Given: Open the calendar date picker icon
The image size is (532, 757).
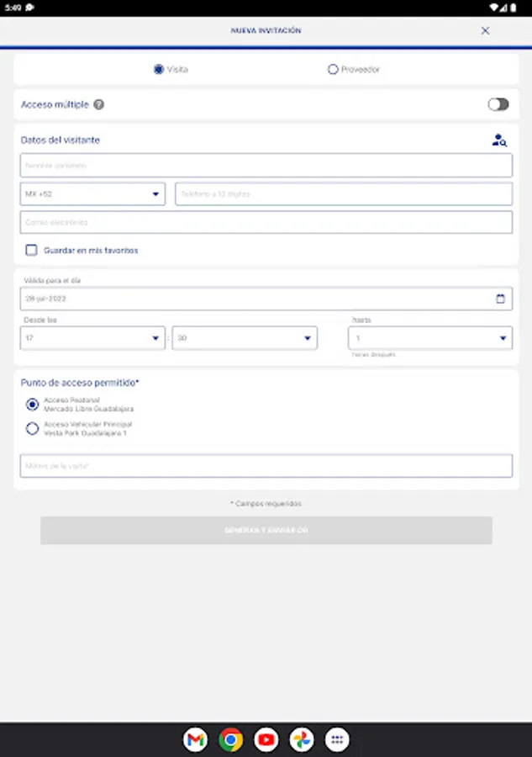Looking at the screenshot, I should [x=501, y=299].
